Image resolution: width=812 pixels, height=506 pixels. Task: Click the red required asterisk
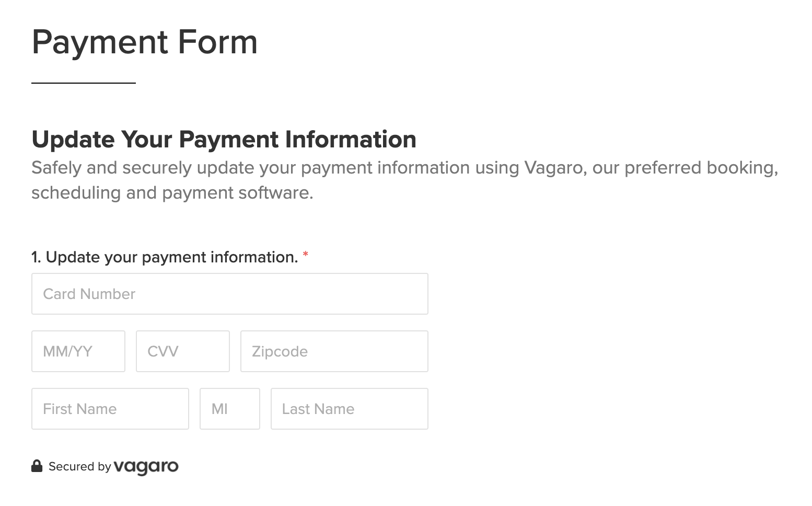click(305, 256)
